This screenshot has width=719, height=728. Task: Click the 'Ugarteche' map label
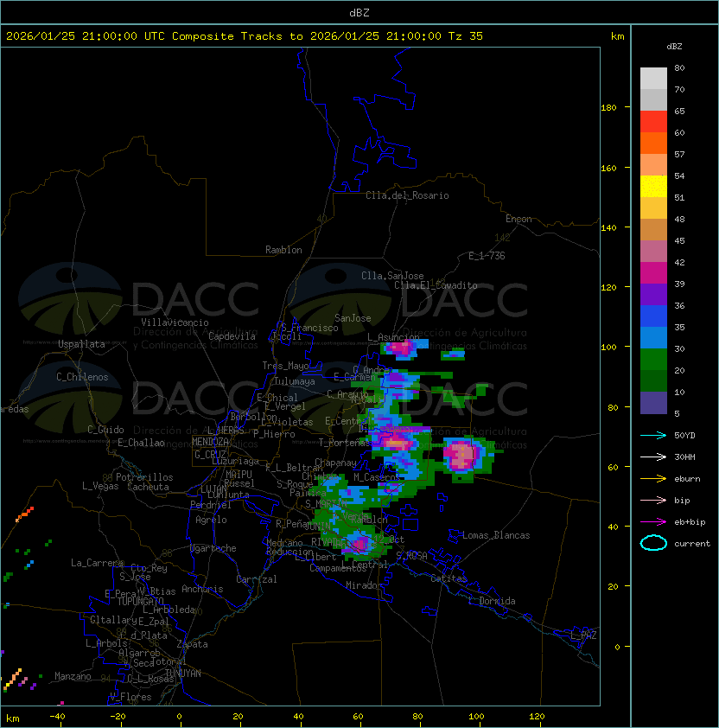(213, 548)
